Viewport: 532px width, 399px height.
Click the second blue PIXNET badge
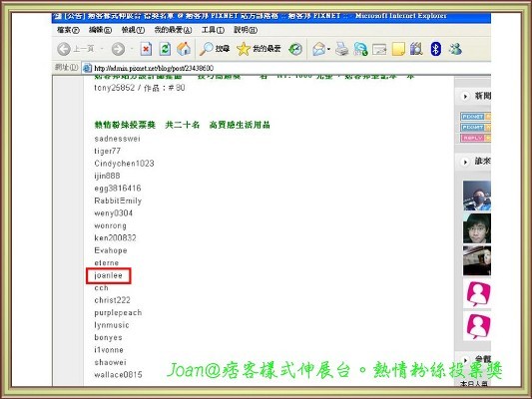pos(475,128)
